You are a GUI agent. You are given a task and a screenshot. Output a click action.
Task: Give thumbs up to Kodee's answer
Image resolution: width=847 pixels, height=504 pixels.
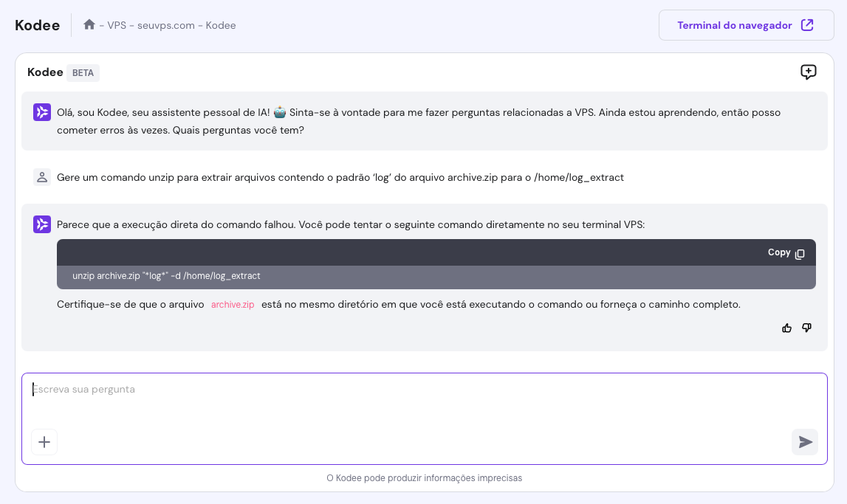tap(786, 328)
